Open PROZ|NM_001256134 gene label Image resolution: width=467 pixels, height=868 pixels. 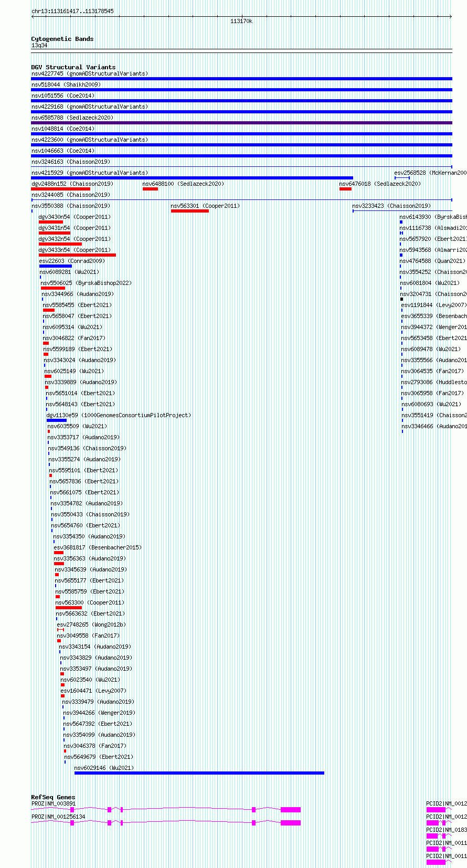58,817
